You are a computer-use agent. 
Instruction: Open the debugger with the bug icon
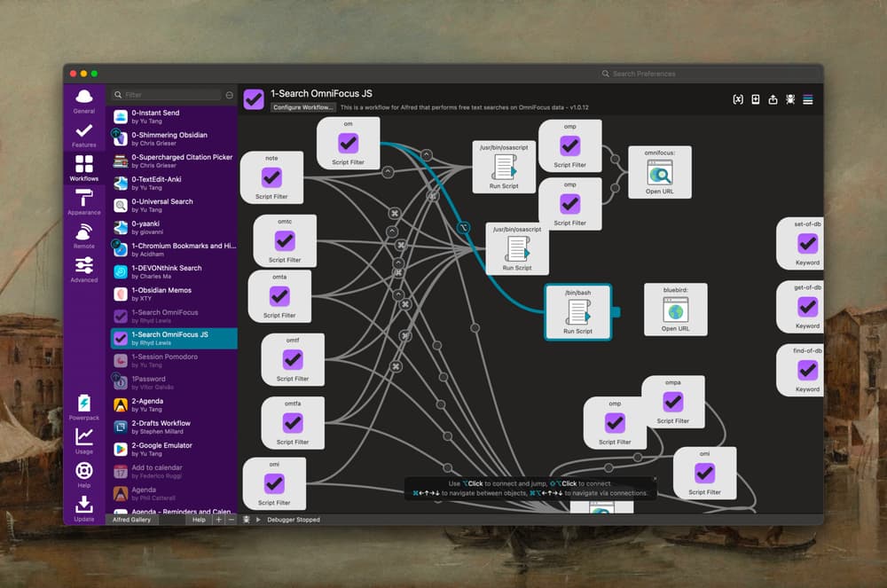coord(789,99)
